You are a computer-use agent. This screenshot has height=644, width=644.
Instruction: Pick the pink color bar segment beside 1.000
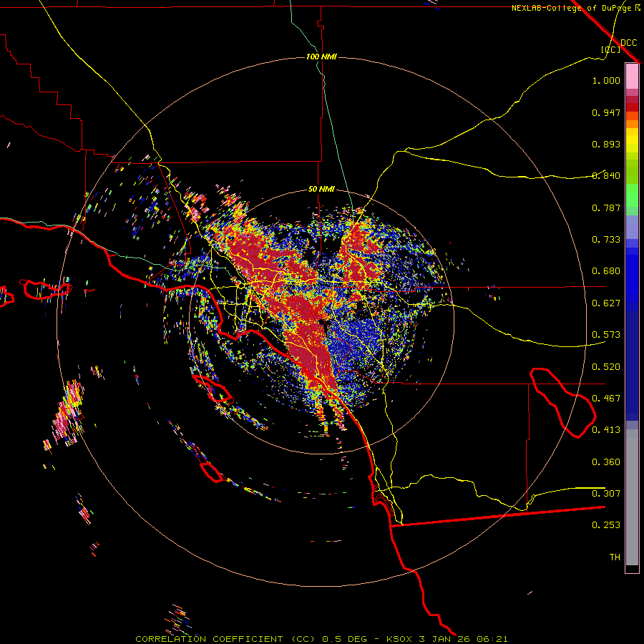(x=632, y=77)
